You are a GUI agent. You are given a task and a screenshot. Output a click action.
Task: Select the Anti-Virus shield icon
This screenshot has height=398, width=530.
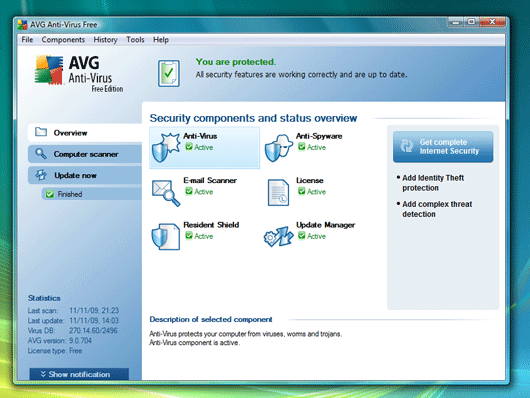coord(166,147)
